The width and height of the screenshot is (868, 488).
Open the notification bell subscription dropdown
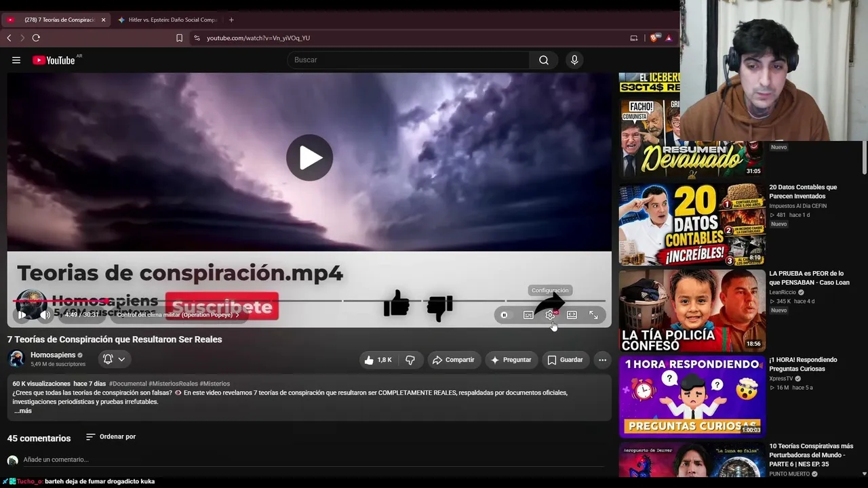114,359
